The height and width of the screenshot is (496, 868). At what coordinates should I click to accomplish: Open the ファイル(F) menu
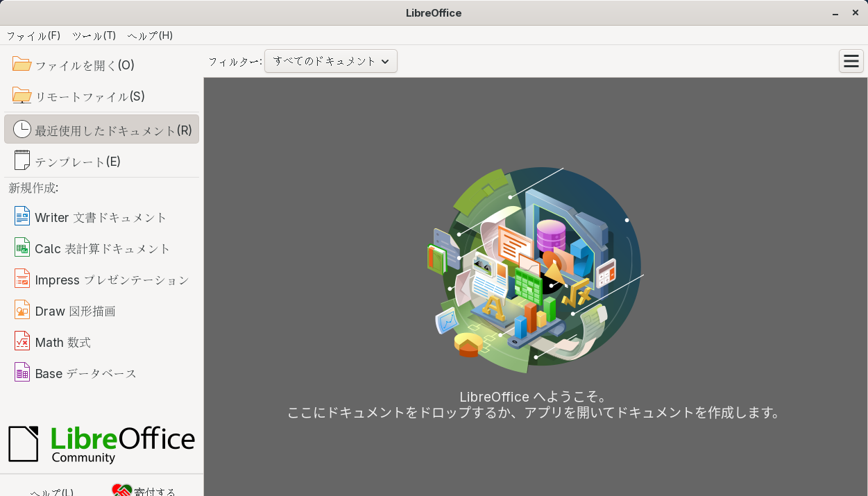click(33, 35)
